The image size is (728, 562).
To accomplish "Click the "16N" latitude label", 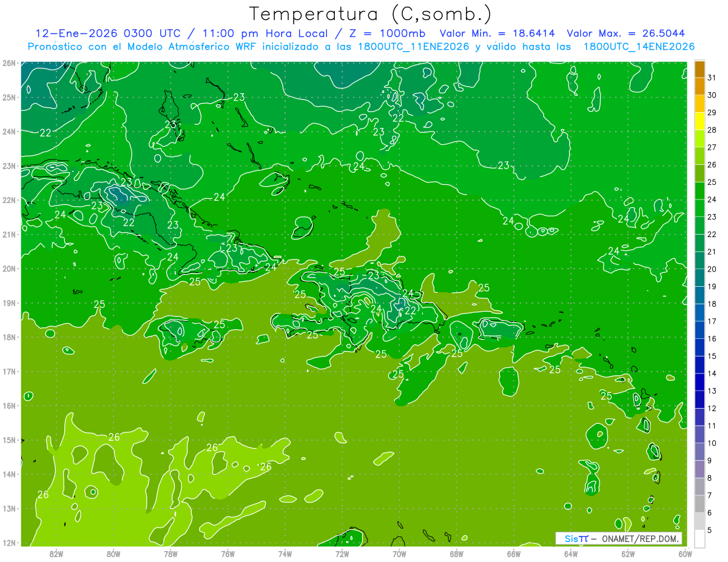I will coord(9,406).
